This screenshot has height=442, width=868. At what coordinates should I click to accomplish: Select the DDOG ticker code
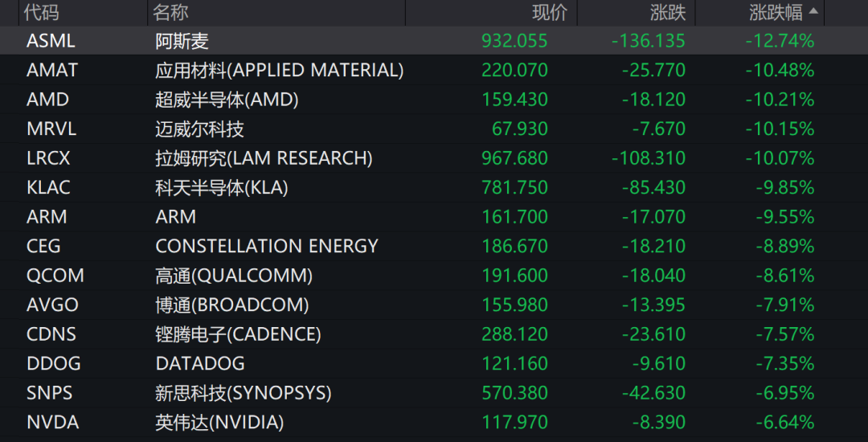click(54, 363)
